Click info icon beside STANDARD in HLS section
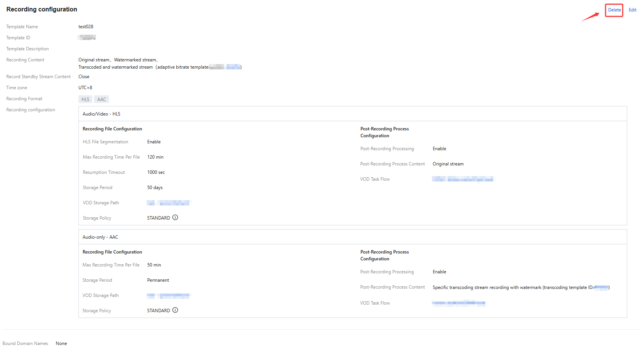The image size is (644, 353). (175, 218)
